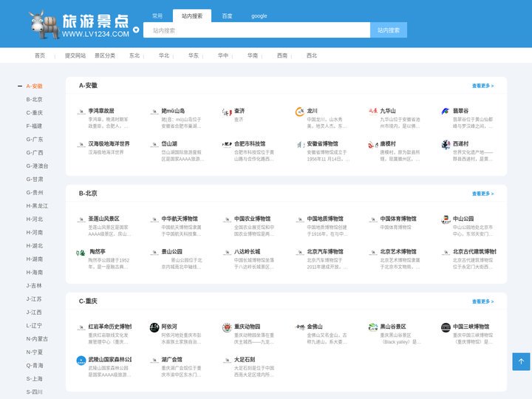The image size is (532, 399).
Task: Click the 龙川 orange circular icon
Action: (x=299, y=112)
